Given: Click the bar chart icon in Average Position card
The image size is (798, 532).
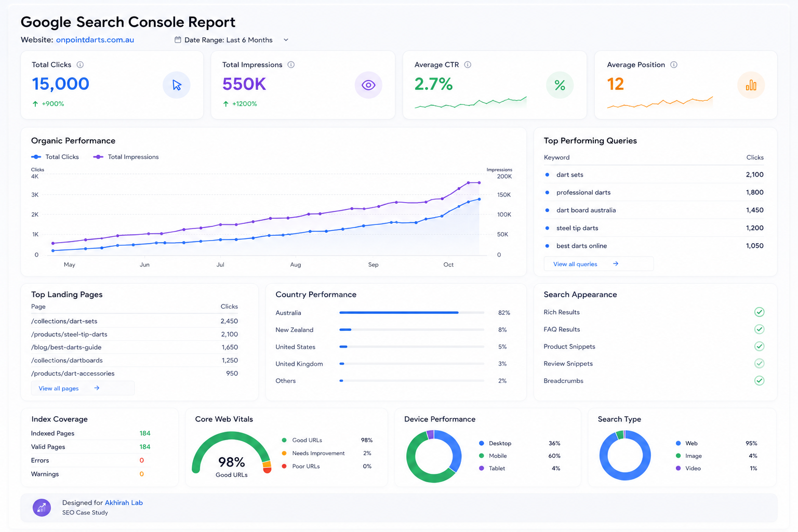Looking at the screenshot, I should [x=751, y=85].
